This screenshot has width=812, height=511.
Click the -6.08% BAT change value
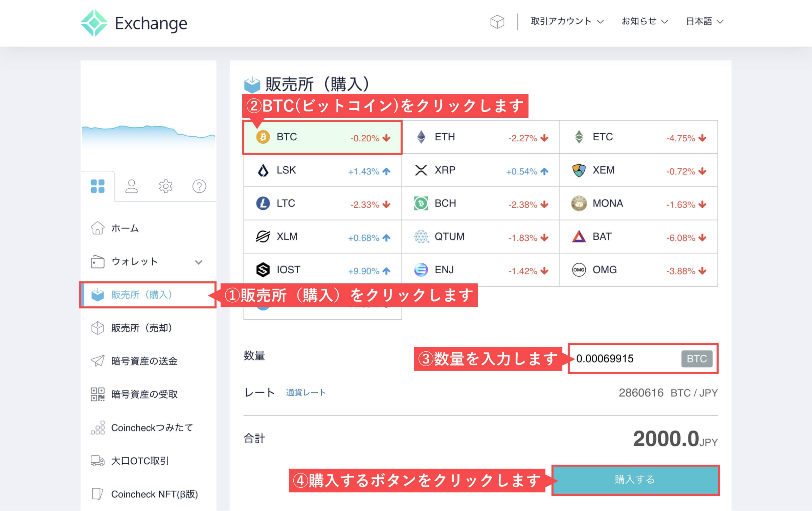[x=680, y=238]
